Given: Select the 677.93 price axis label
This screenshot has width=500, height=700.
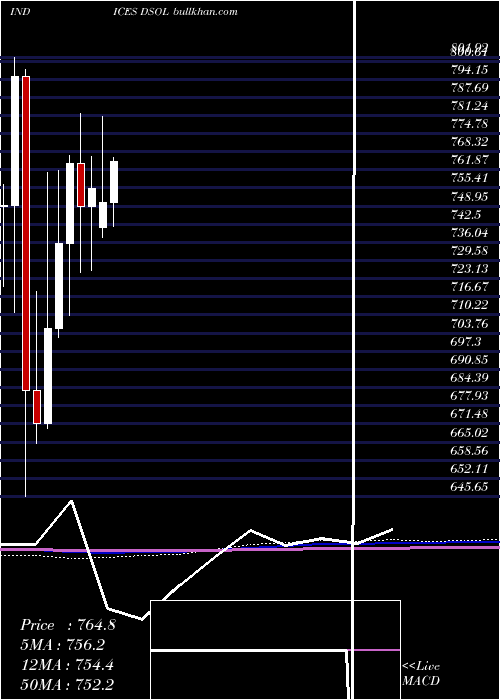Looking at the screenshot, I should click(470, 396).
